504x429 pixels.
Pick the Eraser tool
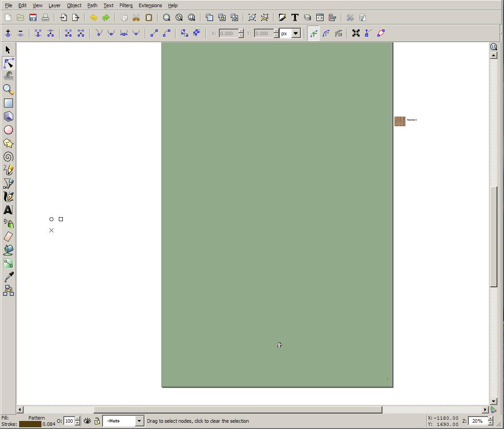[x=8, y=237]
